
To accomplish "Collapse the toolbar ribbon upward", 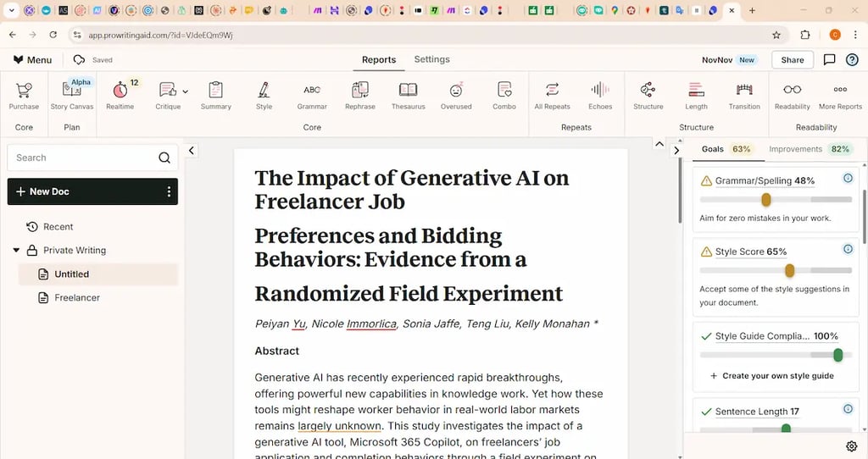I will (659, 144).
